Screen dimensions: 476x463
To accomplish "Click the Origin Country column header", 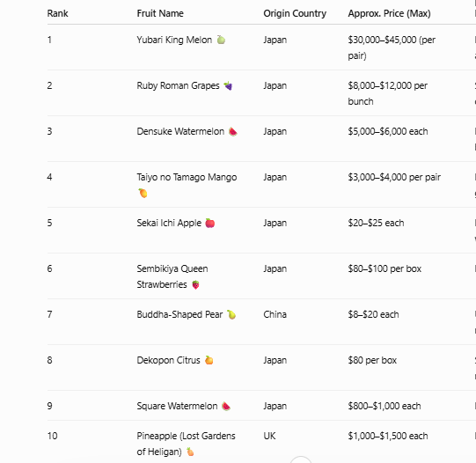I will 295,13.
